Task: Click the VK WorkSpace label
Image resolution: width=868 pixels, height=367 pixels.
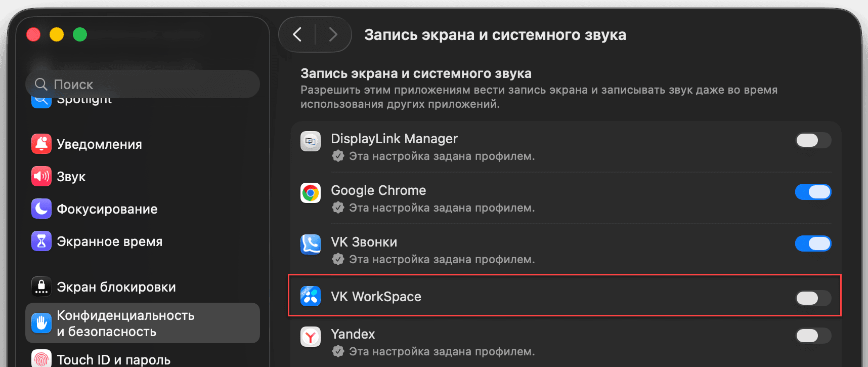Action: click(376, 297)
